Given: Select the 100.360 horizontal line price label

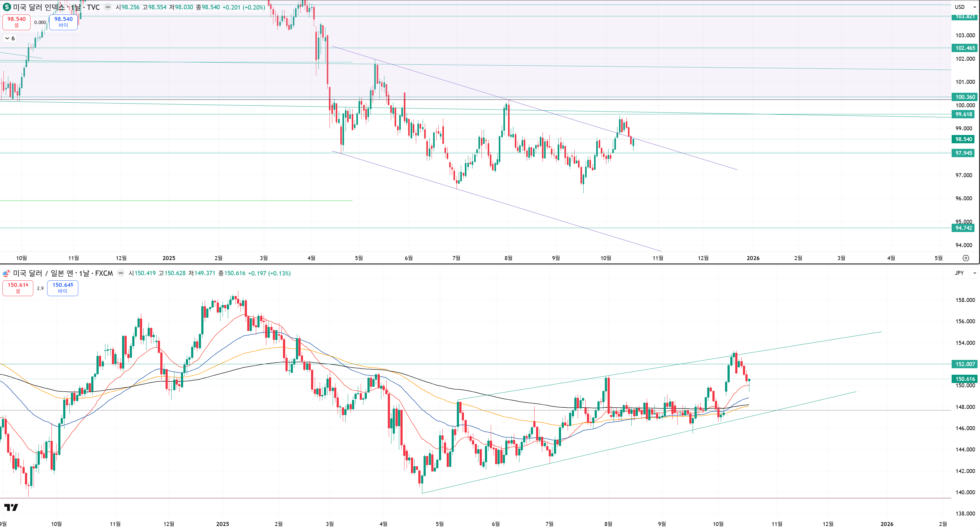Looking at the screenshot, I should 965,97.
